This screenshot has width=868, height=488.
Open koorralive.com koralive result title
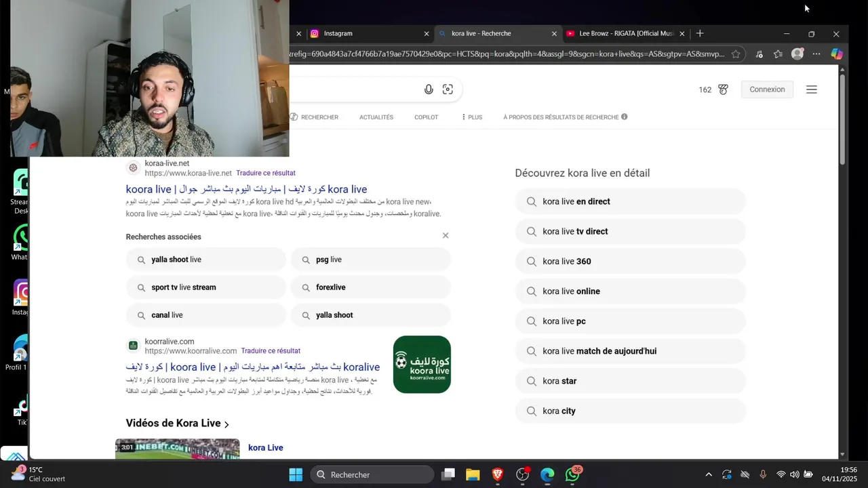click(x=253, y=367)
